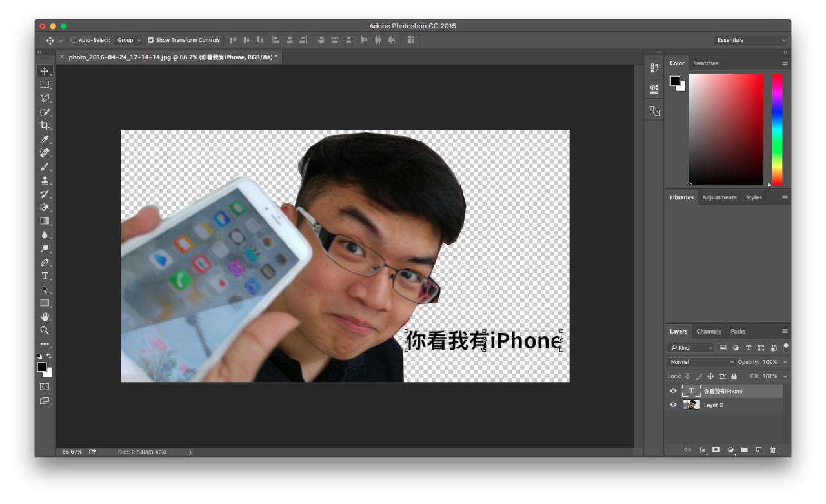The width and height of the screenshot is (826, 504).
Task: Open the History panel icon
Action: tap(654, 67)
